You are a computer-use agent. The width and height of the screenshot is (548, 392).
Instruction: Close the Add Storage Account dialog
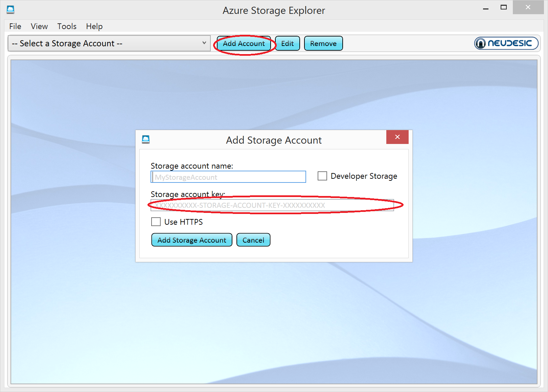tap(397, 137)
